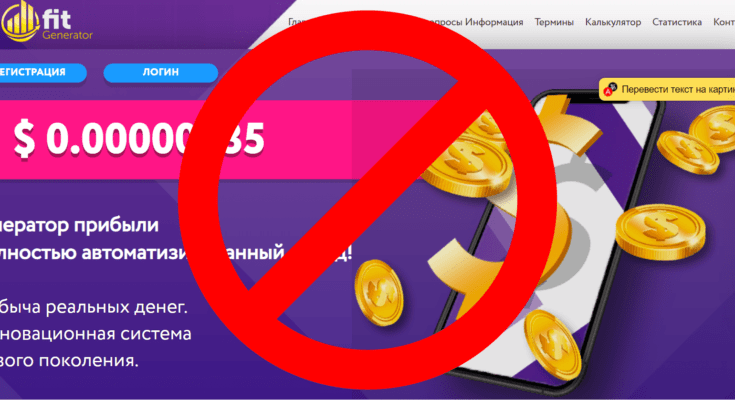Open the Термины menu item
The image size is (735, 400).
pos(554,22)
